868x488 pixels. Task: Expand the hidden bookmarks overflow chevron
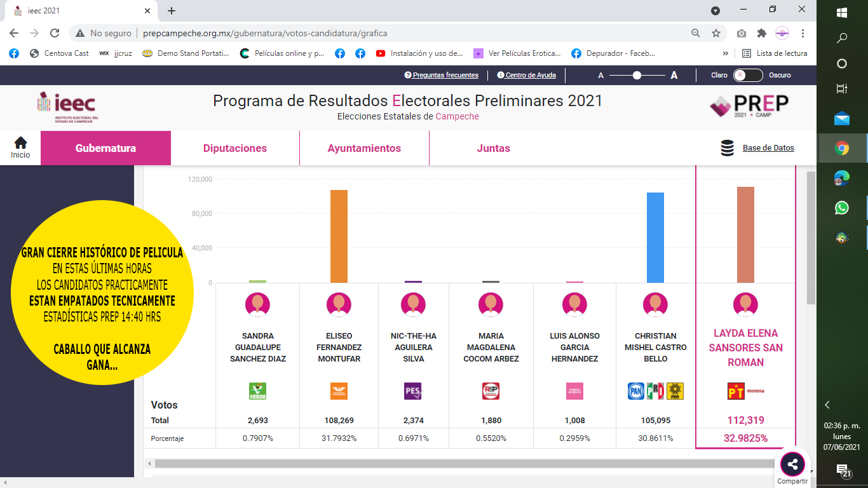tap(726, 53)
